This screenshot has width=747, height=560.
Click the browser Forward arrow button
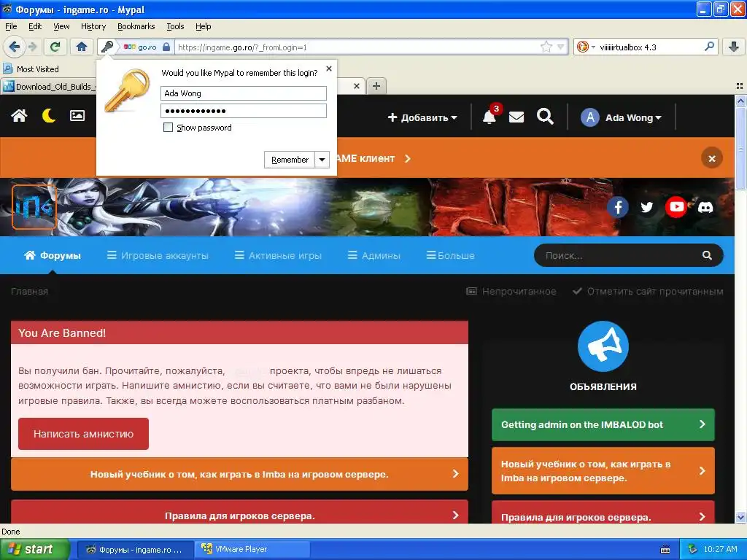(x=32, y=47)
